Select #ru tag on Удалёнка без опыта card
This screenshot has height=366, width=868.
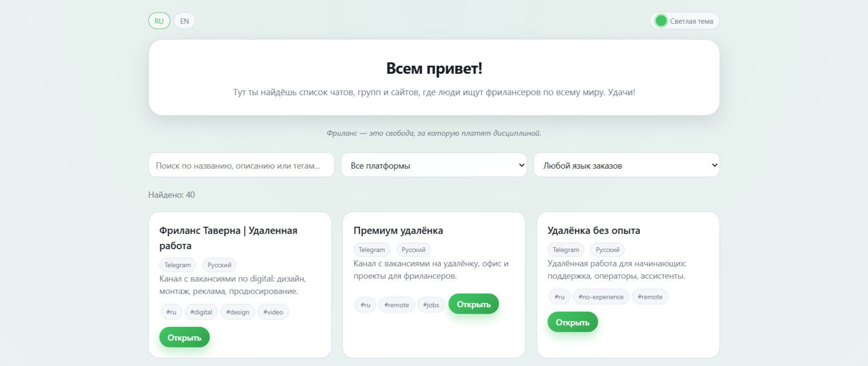tap(559, 297)
